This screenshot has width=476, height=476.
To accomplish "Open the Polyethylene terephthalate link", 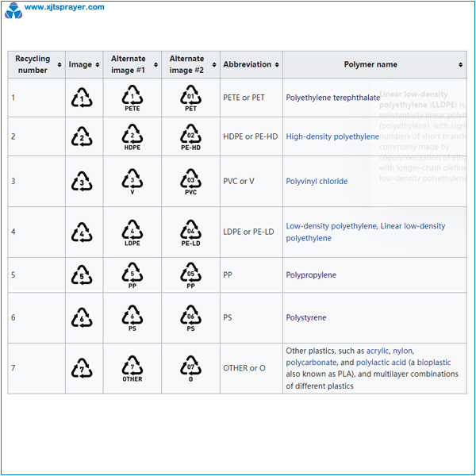I will click(332, 98).
